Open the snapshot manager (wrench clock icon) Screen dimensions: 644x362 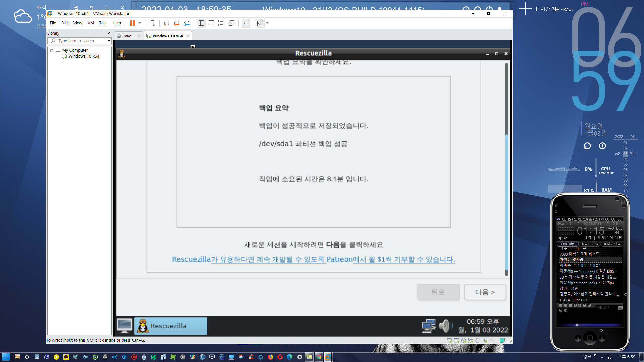click(x=187, y=23)
